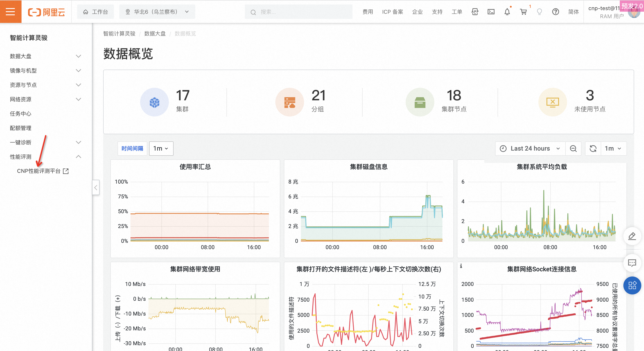Refresh the dashboard with refresh icon

(593, 149)
